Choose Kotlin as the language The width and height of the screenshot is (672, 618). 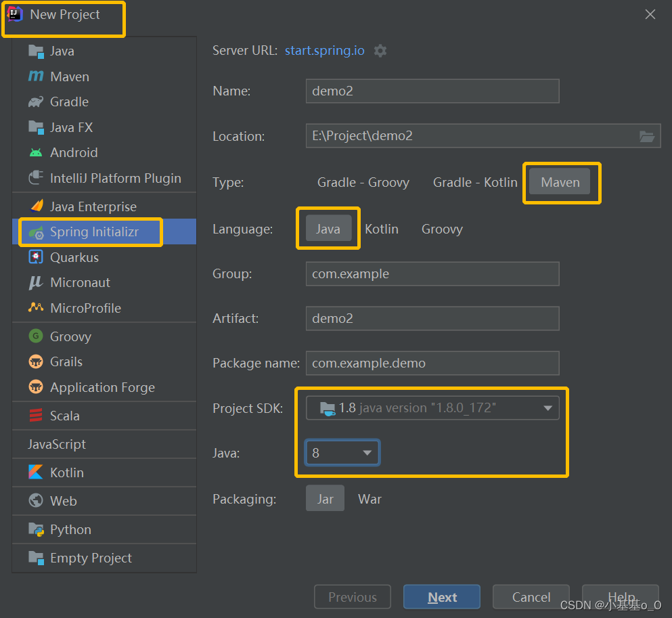point(382,229)
